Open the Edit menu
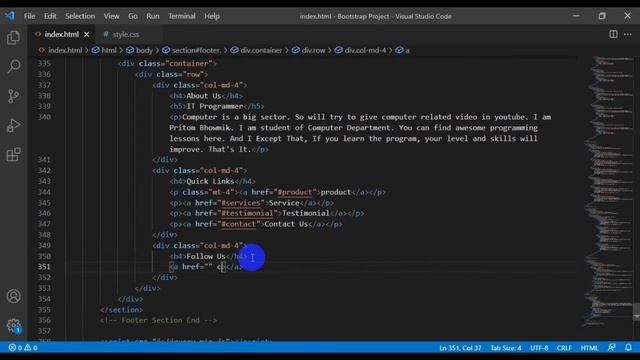The image size is (640, 360). (50, 16)
